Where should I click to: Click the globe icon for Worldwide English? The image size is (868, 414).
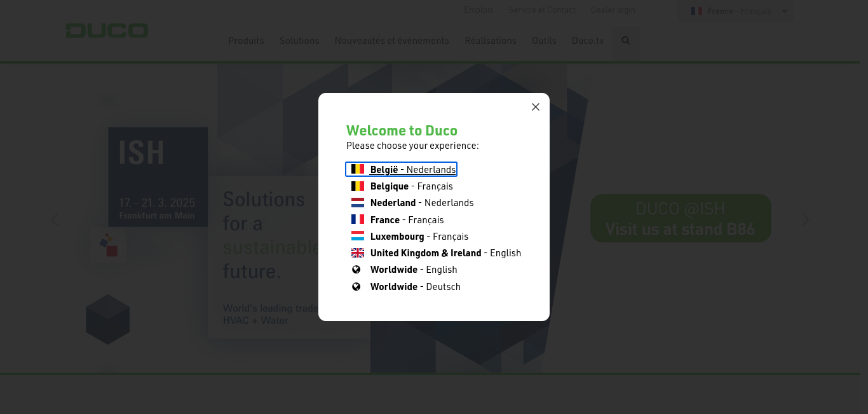click(356, 270)
